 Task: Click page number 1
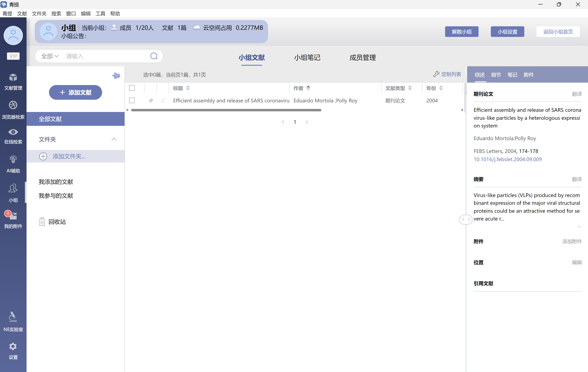[295, 122]
